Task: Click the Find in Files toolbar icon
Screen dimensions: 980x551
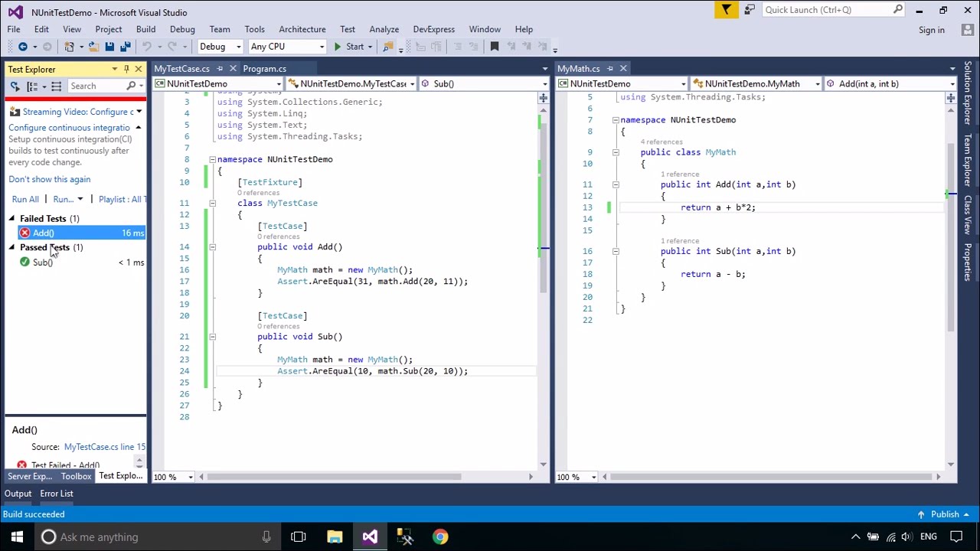Action: (388, 47)
